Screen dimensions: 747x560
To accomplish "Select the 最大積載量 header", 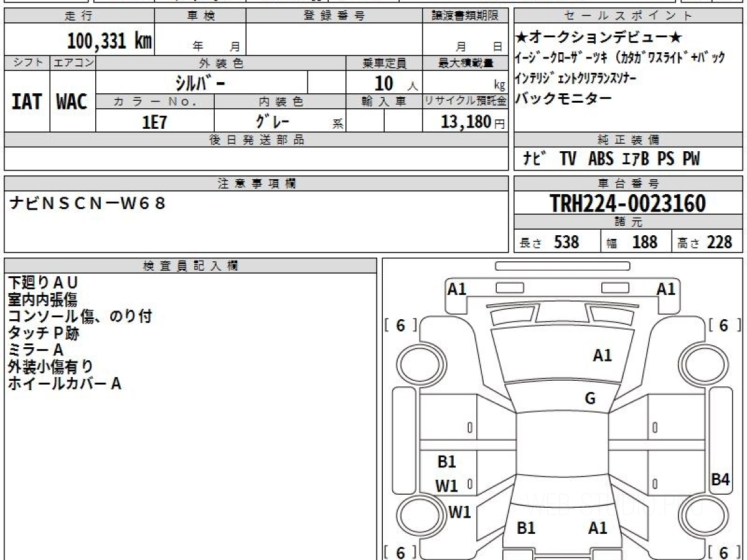I will coord(464,63).
